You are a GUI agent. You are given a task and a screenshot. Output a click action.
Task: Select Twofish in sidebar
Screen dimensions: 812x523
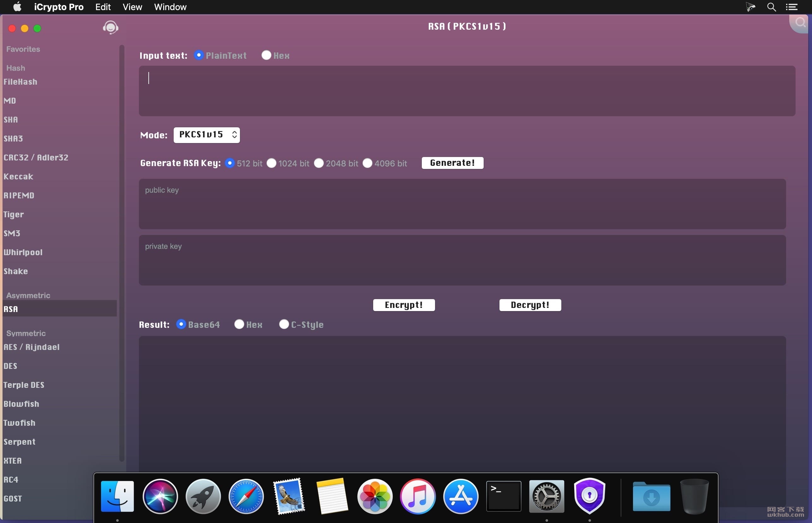[19, 423]
